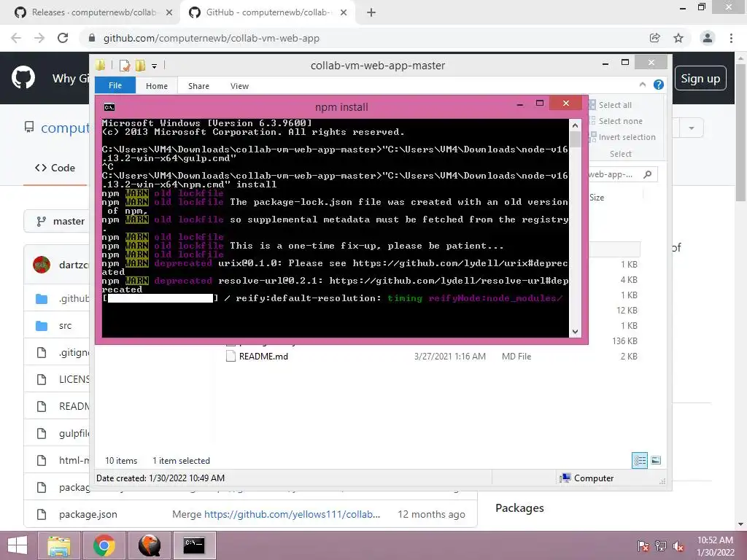The height and width of the screenshot is (560, 747).
Task: Close the GitHub collab-vm browser tab
Action: point(344,13)
